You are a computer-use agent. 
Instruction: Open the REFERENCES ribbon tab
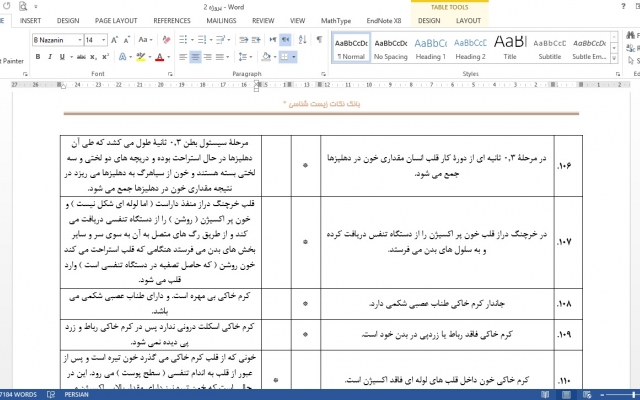click(172, 21)
